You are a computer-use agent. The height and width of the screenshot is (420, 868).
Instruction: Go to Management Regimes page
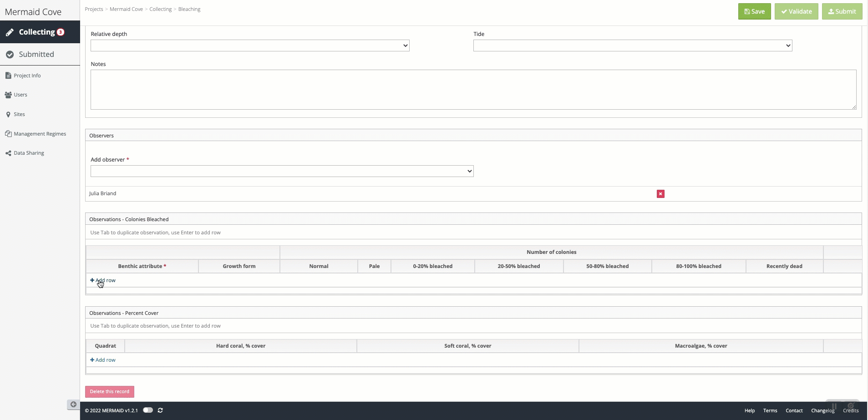40,134
